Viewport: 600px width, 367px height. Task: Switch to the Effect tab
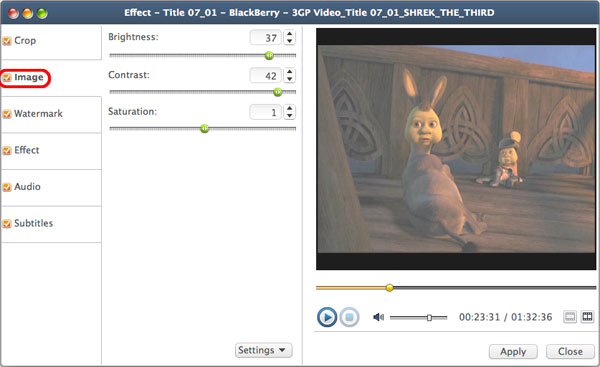click(x=51, y=151)
